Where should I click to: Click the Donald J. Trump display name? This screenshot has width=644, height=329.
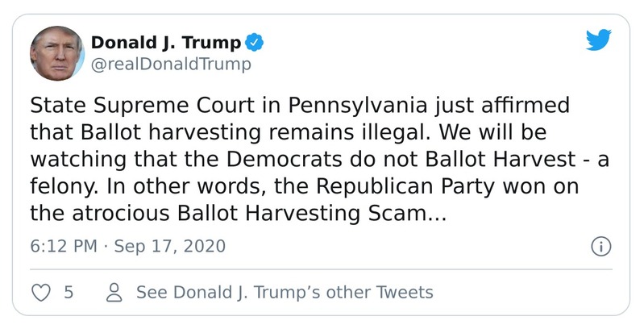(x=165, y=43)
